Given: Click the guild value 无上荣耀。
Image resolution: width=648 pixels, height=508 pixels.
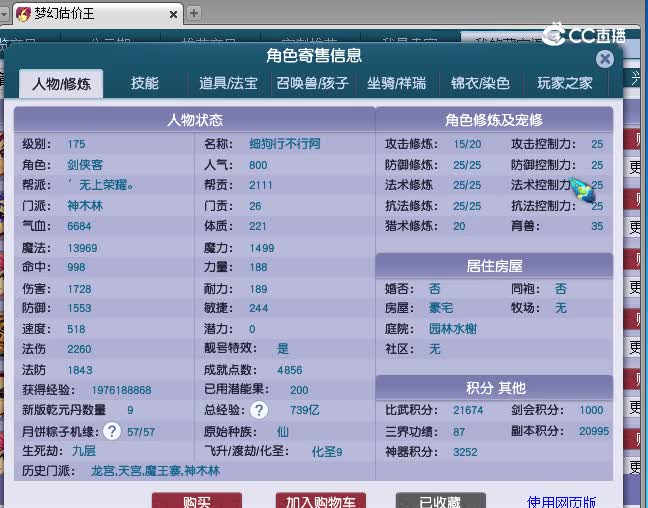Looking at the screenshot, I should (x=107, y=185).
